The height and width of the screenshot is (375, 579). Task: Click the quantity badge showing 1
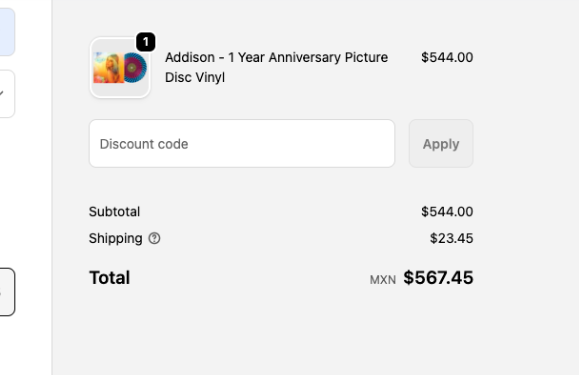pos(145,42)
